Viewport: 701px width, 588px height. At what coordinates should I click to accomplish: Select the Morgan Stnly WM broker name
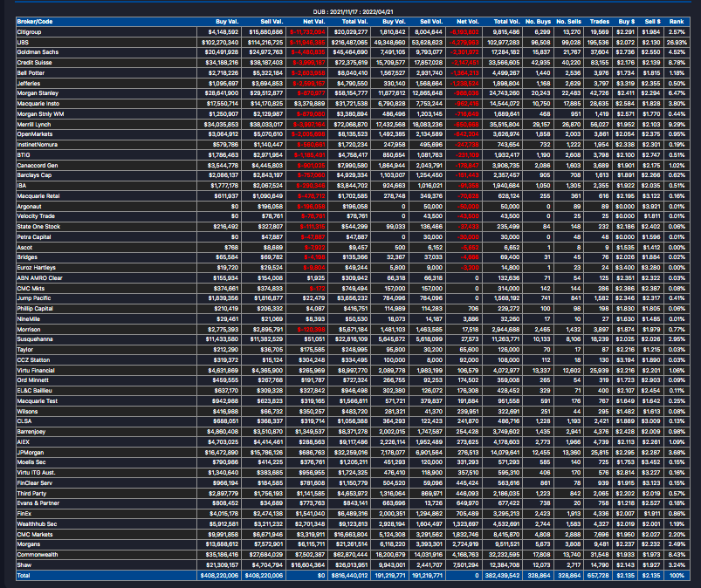click(40, 114)
